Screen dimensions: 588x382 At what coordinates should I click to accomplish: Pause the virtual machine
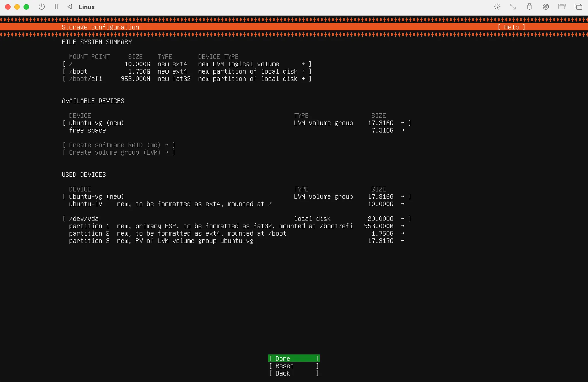click(56, 7)
